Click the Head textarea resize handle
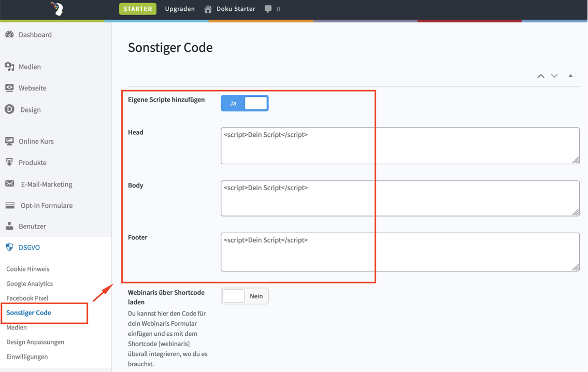Viewport: 588px width, 372px height. pos(576,160)
